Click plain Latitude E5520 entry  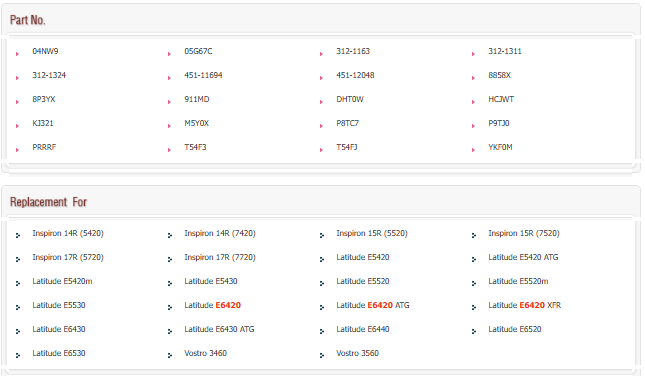[x=363, y=281]
